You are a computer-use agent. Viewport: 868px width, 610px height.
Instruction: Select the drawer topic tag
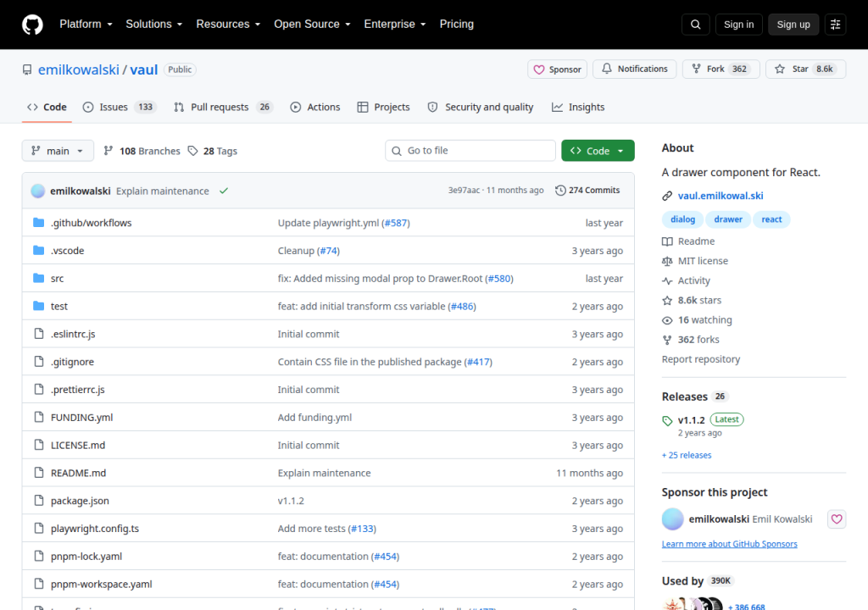tap(728, 219)
